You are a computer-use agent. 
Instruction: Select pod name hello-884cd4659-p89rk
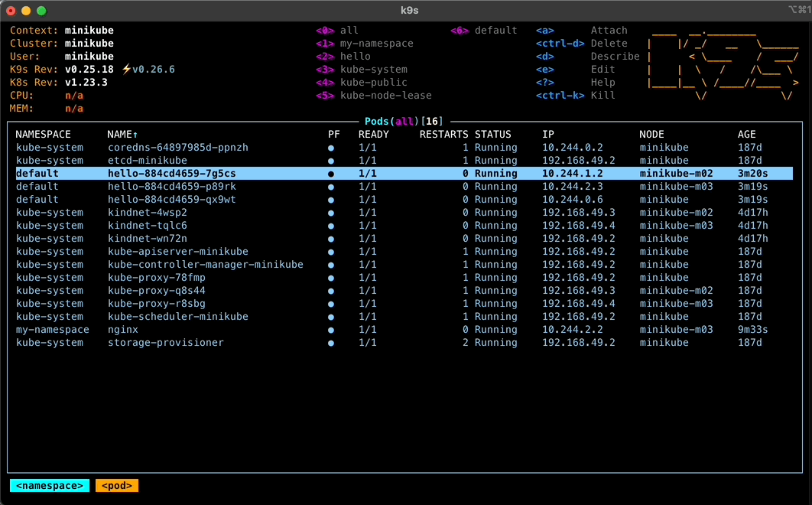pyautogui.click(x=171, y=187)
